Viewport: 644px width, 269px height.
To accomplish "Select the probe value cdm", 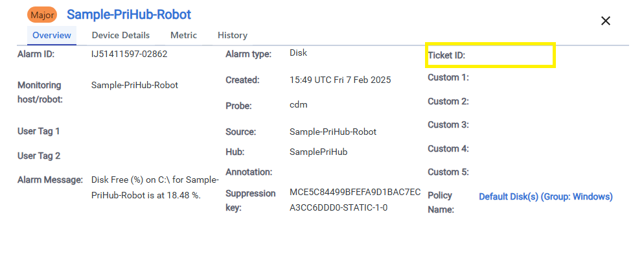I will coord(298,105).
